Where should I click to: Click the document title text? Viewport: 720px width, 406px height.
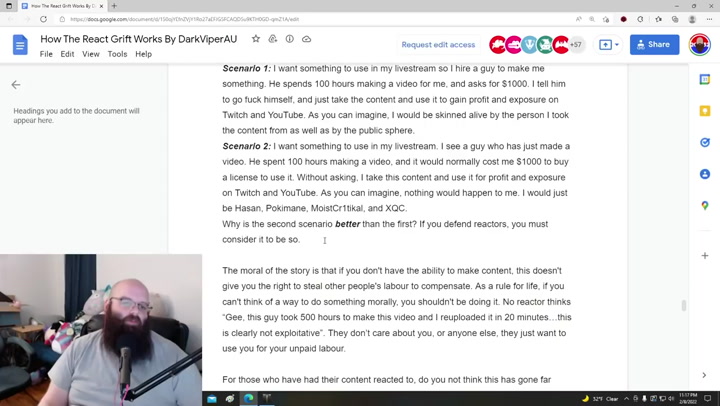139,39
